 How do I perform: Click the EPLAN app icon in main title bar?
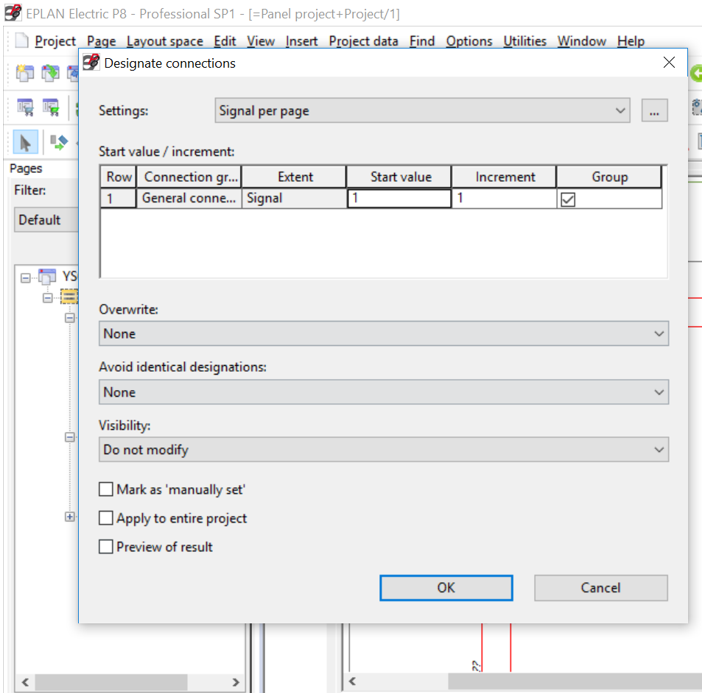click(13, 13)
